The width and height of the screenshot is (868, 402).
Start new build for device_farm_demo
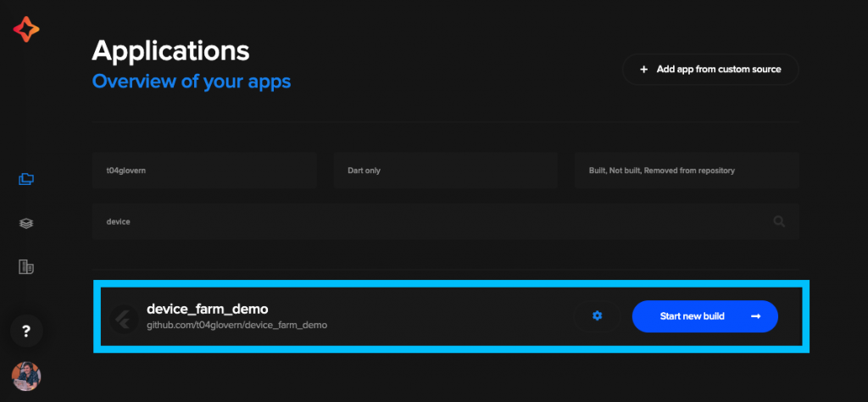[705, 316]
